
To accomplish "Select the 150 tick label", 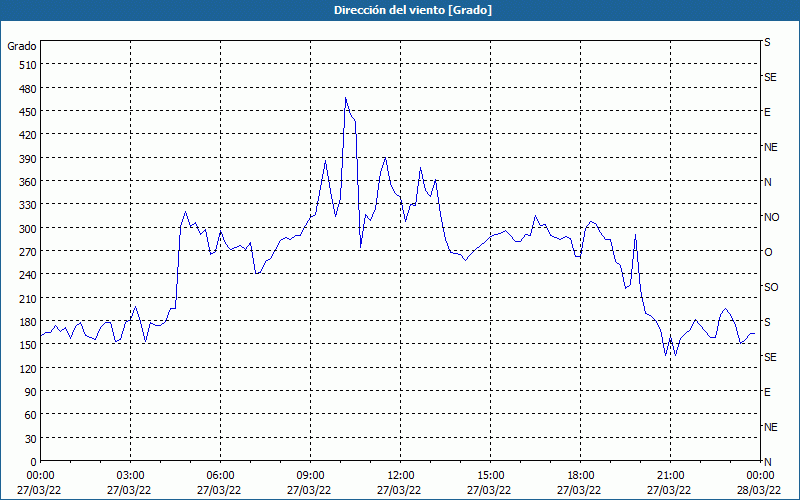I will click(28, 345).
